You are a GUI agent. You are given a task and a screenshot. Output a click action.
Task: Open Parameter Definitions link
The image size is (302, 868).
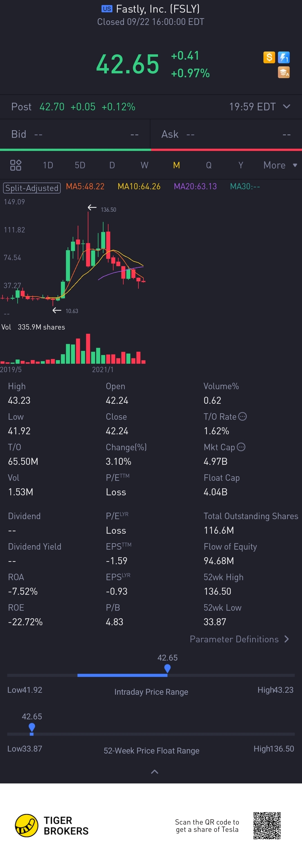coord(239,639)
